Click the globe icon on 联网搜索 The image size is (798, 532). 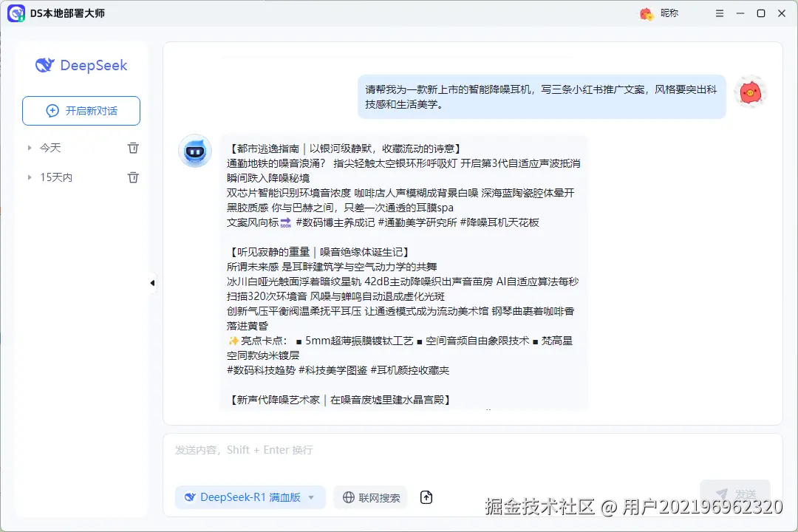coord(347,497)
